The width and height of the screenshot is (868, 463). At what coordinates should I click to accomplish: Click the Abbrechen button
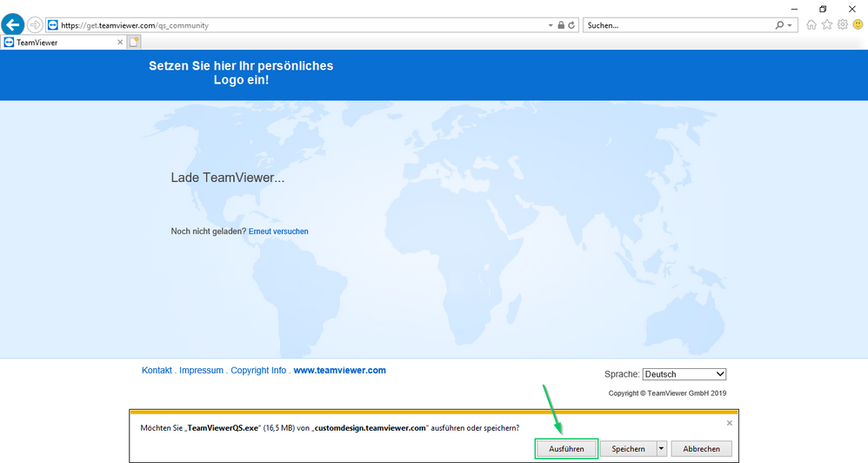(x=701, y=448)
